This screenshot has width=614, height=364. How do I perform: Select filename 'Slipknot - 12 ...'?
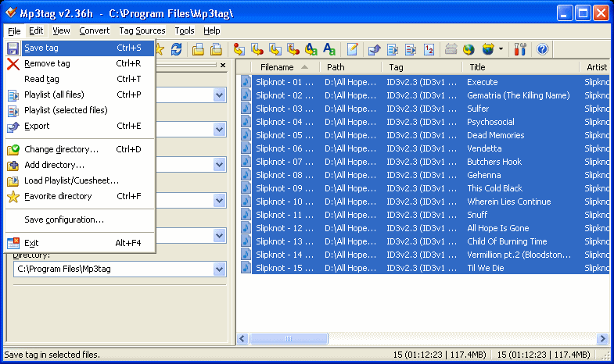coord(285,228)
